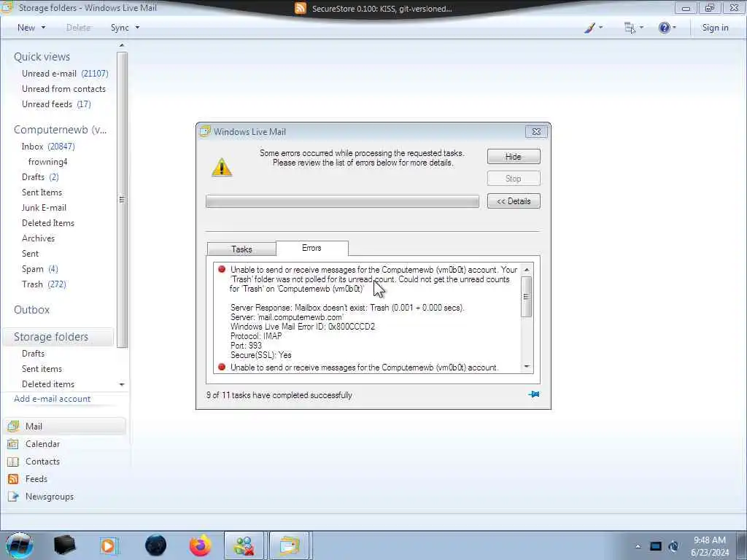Collapse dialog with << Details button
The width and height of the screenshot is (747, 560).
(x=514, y=201)
